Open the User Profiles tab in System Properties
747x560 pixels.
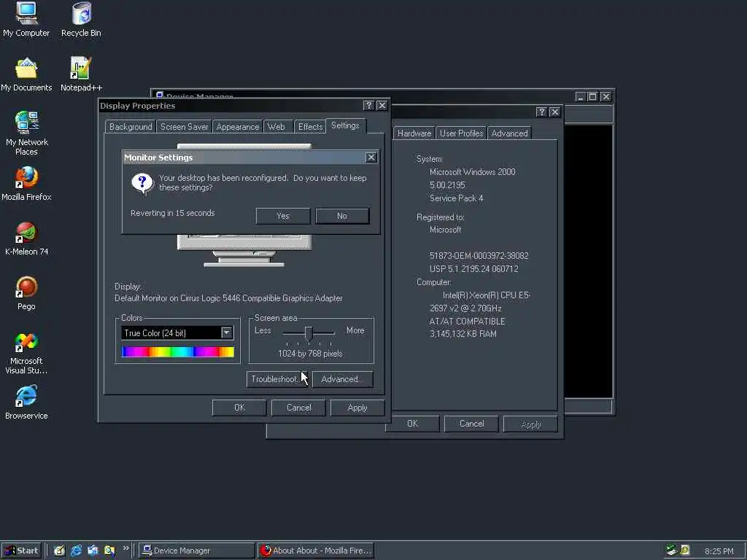(x=461, y=133)
